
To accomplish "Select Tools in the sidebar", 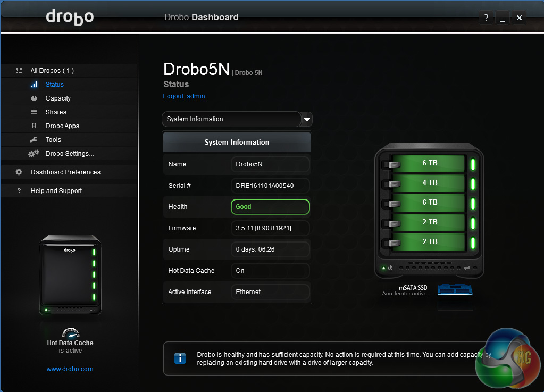I will click(x=53, y=140).
